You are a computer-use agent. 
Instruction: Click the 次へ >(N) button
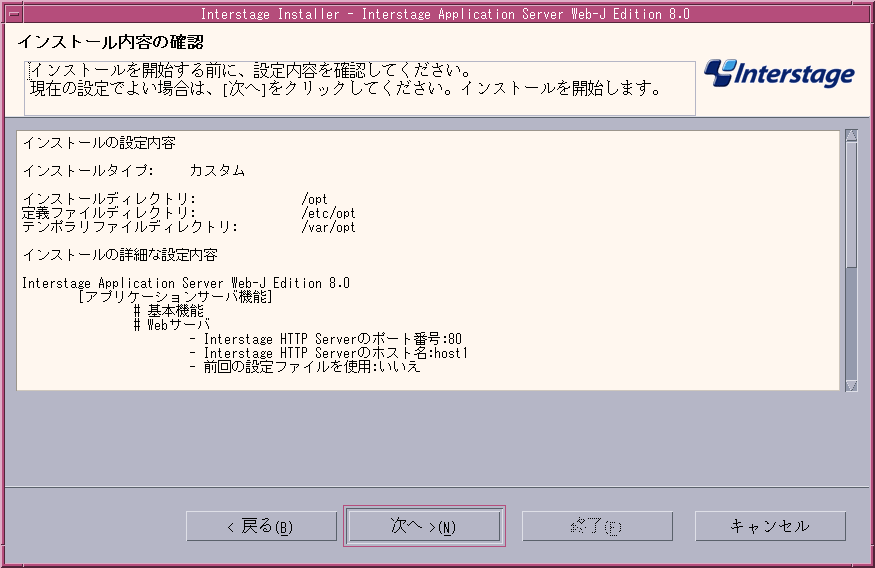pos(424,526)
